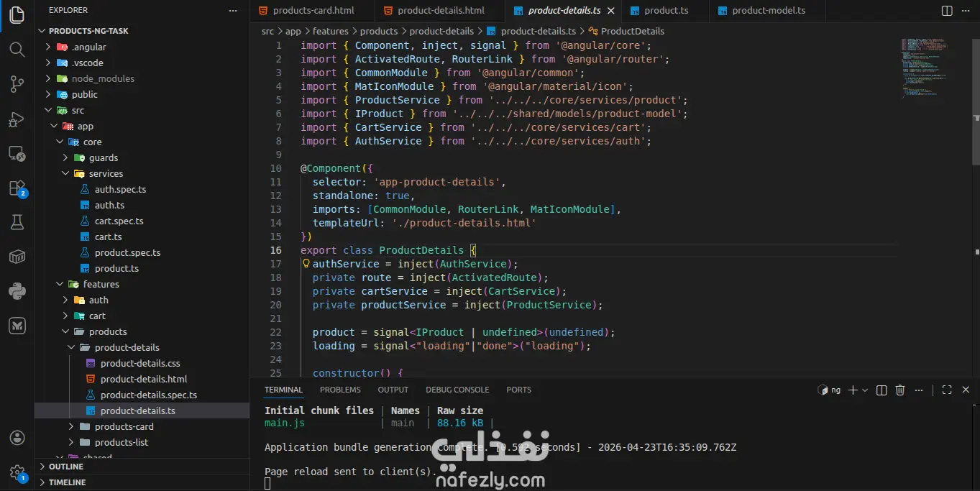Open the Run and Debug view
Image resolution: width=980 pixels, height=491 pixels.
[x=17, y=119]
